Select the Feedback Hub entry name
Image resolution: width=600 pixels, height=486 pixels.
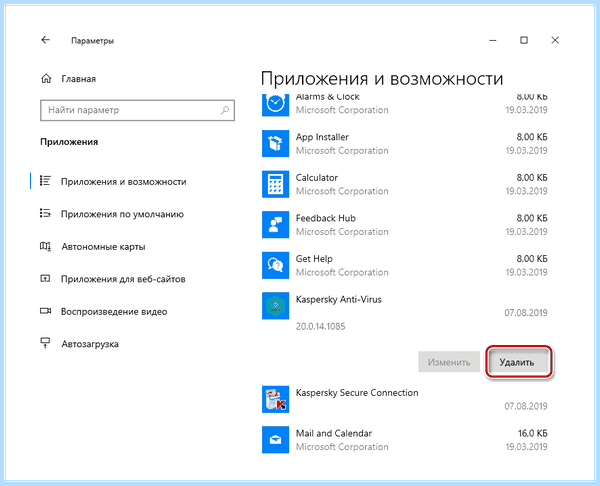326,218
